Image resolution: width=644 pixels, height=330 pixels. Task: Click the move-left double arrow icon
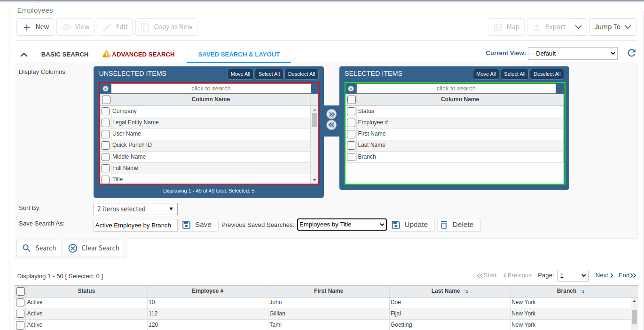[331, 125]
